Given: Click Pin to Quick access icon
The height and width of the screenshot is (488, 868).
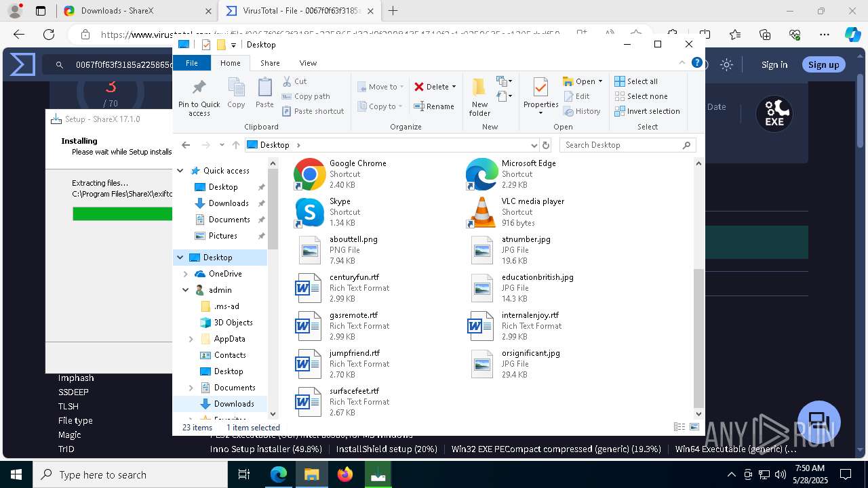Looking at the screenshot, I should pyautogui.click(x=199, y=87).
